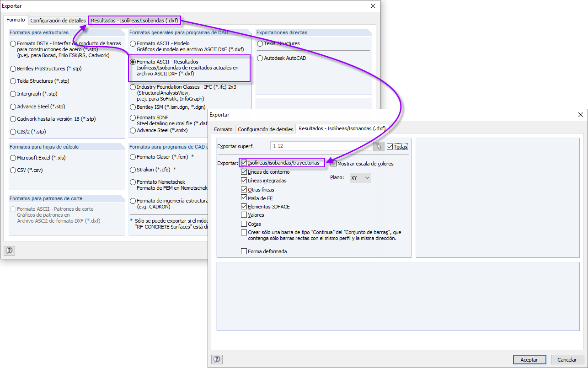Choose CSV (*.csv) export format

tap(13, 170)
